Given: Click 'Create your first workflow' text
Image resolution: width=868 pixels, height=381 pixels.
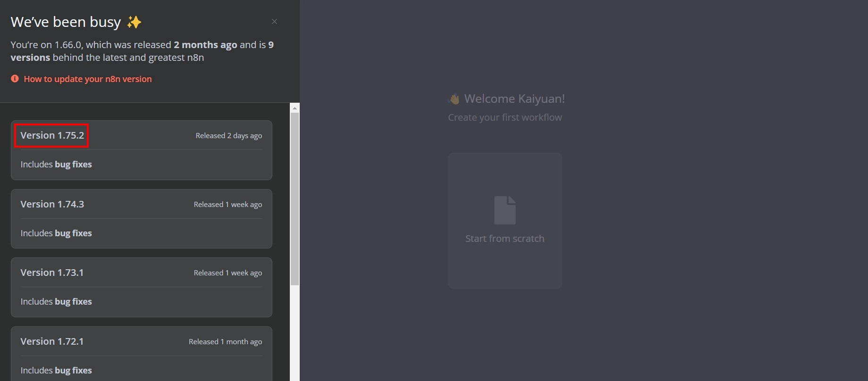Looking at the screenshot, I should click(x=505, y=117).
